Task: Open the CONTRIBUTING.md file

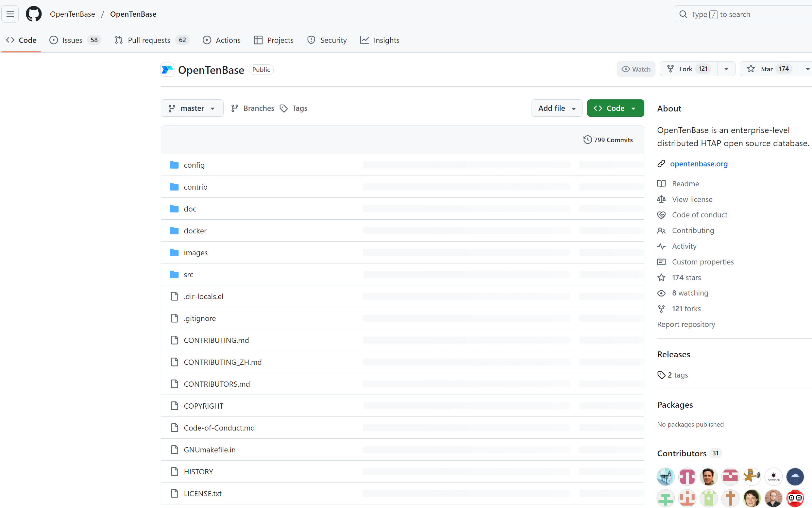Action: tap(216, 340)
